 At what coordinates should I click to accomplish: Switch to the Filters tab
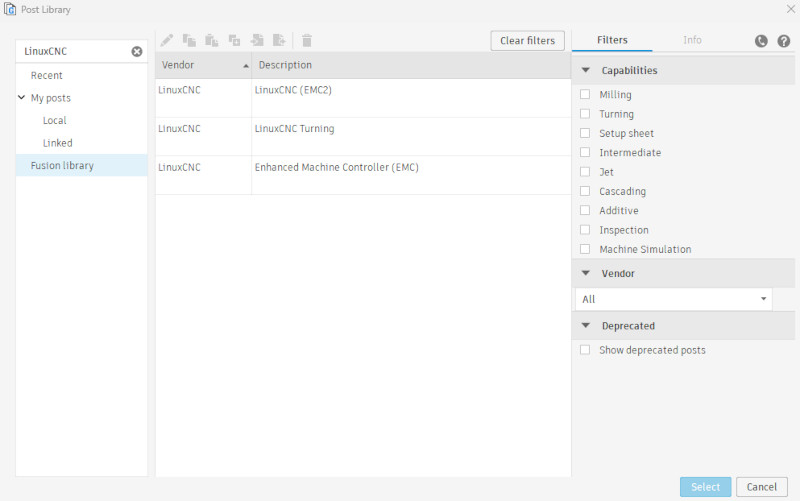(x=612, y=40)
